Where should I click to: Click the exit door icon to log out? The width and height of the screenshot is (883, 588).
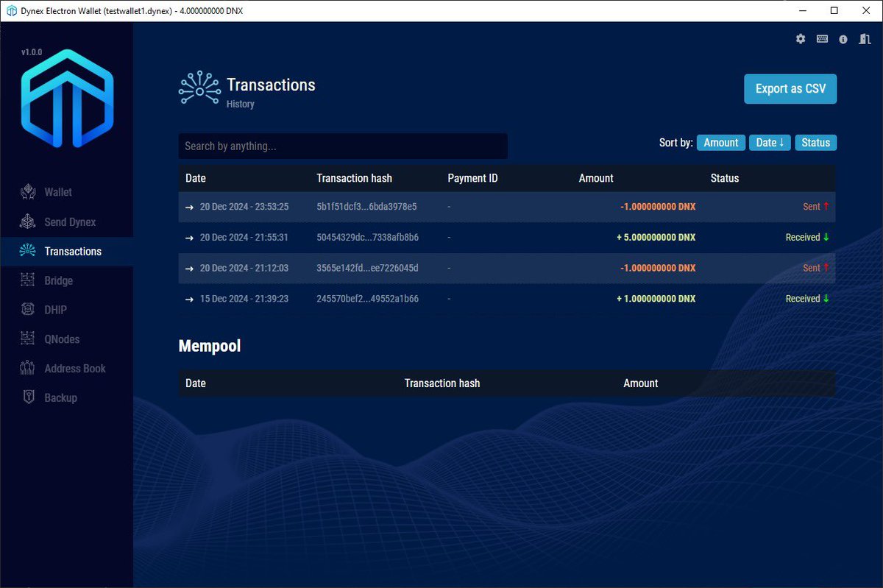(864, 39)
